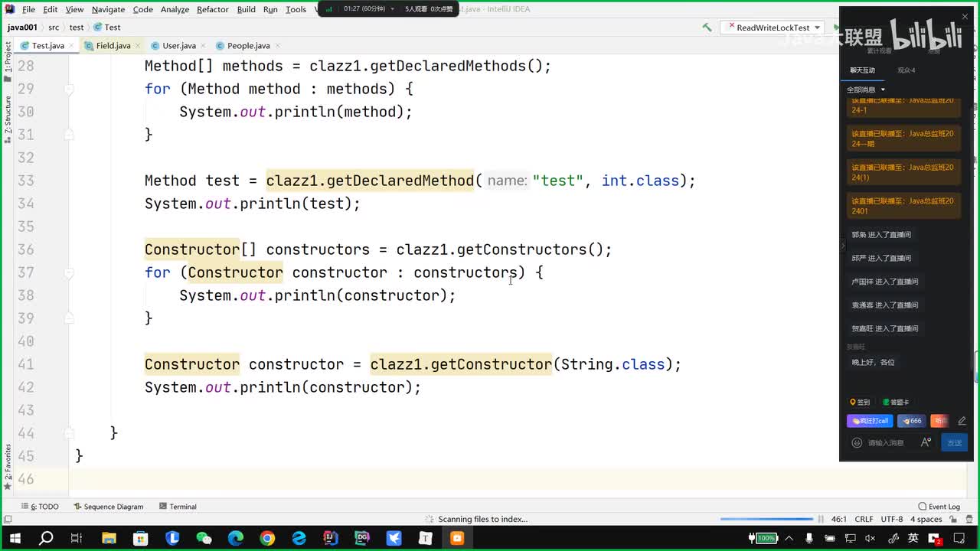Open the 全部消息 message filter dropdown

(866, 90)
